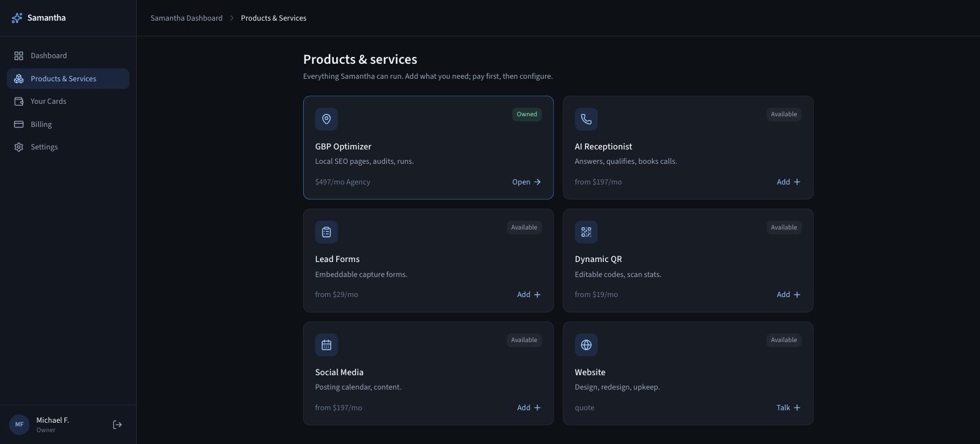This screenshot has width=980, height=444.
Task: Click the Michael F. user name
Action: tap(52, 420)
